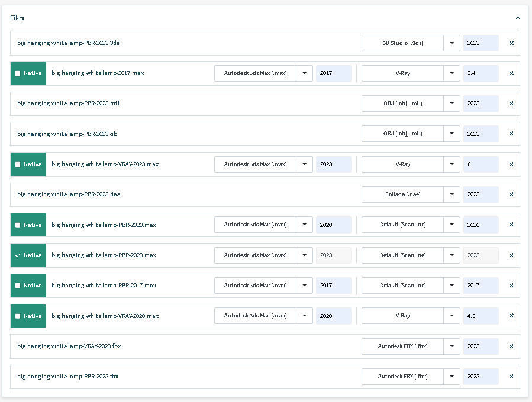This screenshot has height=402, width=532.
Task: Open V-Ray renderer dropdown for lamp-2017.max
Action: tap(452, 73)
